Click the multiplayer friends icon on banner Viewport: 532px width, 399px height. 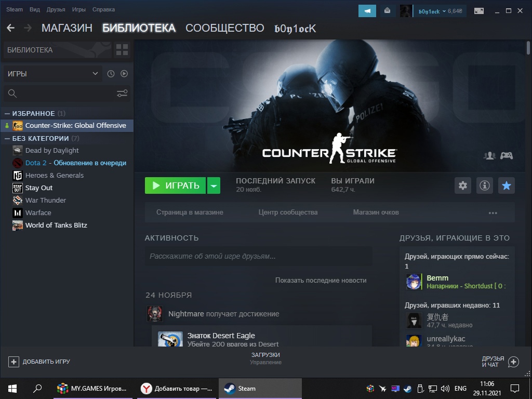(x=489, y=156)
